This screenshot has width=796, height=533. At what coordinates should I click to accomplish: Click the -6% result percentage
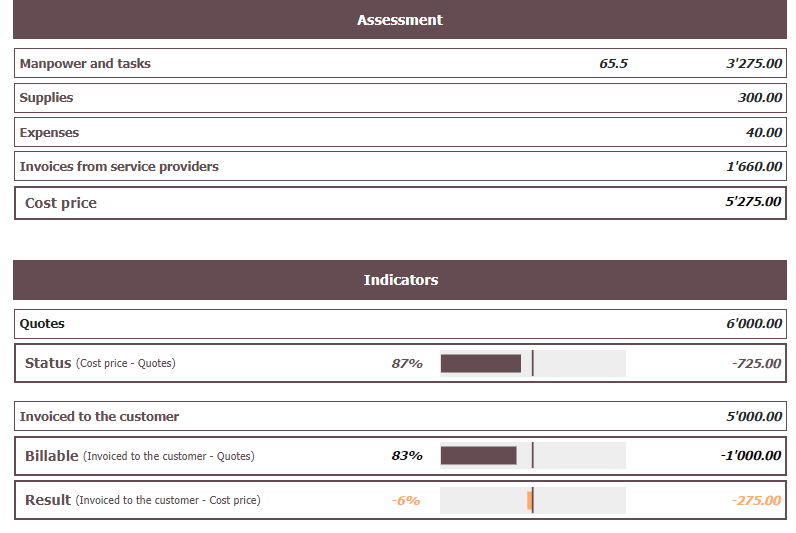(406, 500)
